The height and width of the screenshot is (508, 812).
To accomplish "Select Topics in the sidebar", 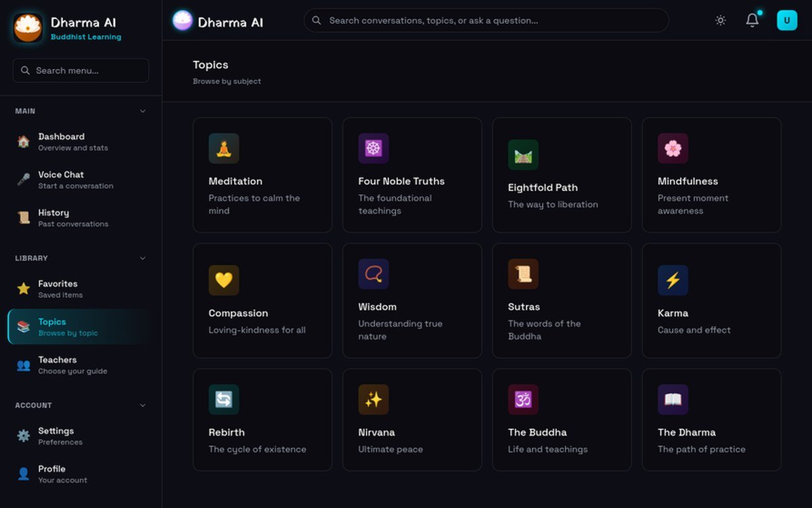I will (x=81, y=327).
